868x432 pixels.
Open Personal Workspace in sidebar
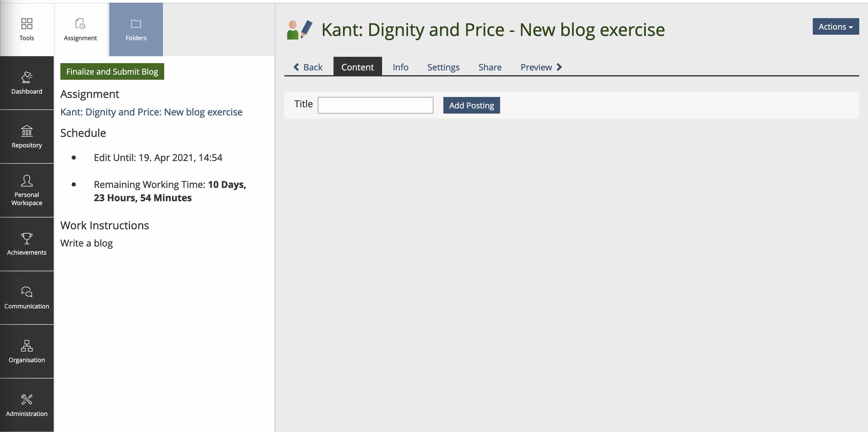click(x=27, y=181)
